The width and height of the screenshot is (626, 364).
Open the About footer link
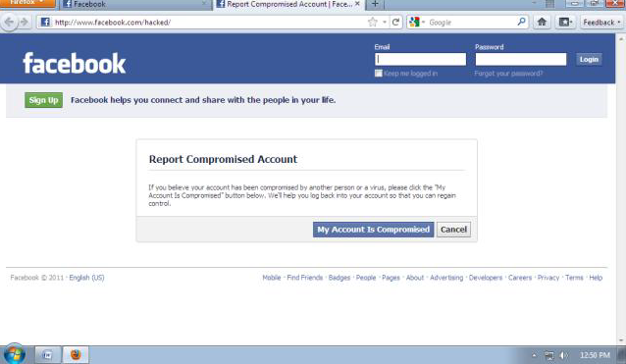click(415, 278)
